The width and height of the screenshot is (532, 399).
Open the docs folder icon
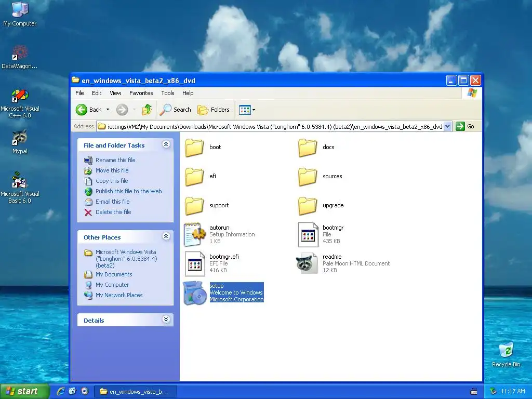(308, 148)
